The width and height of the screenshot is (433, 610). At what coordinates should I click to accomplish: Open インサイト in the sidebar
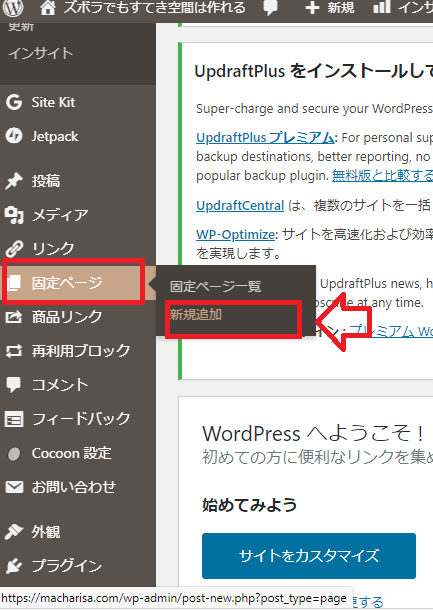pos(40,53)
